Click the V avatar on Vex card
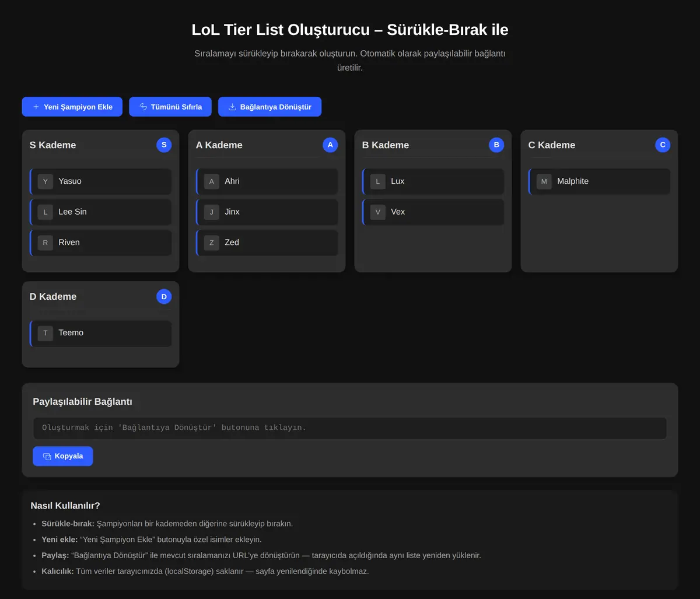 pos(378,212)
